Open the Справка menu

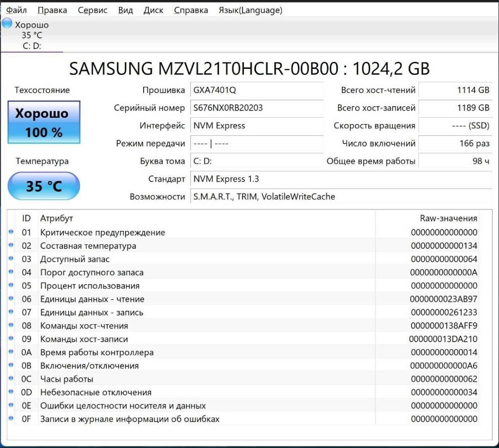click(x=191, y=9)
